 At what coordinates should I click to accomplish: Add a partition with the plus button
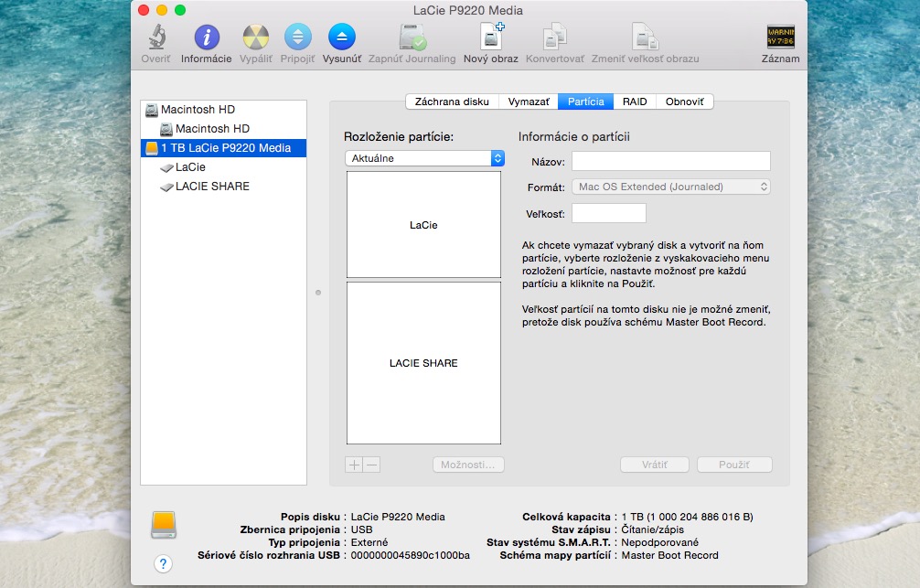coord(354,465)
